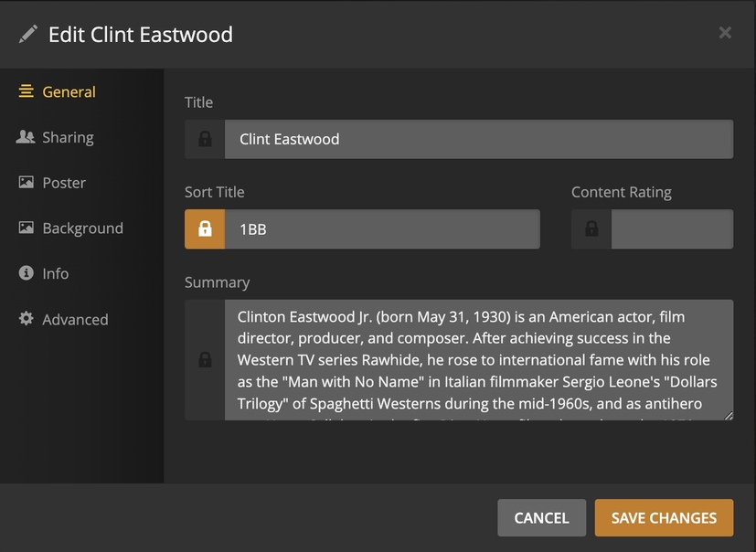Click the Background image icon
756x552 pixels.
click(26, 228)
